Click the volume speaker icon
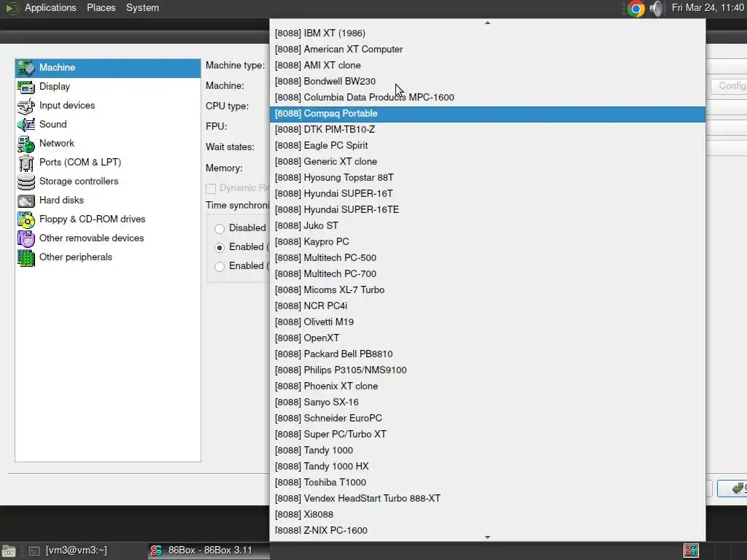The image size is (747, 560). click(x=657, y=9)
